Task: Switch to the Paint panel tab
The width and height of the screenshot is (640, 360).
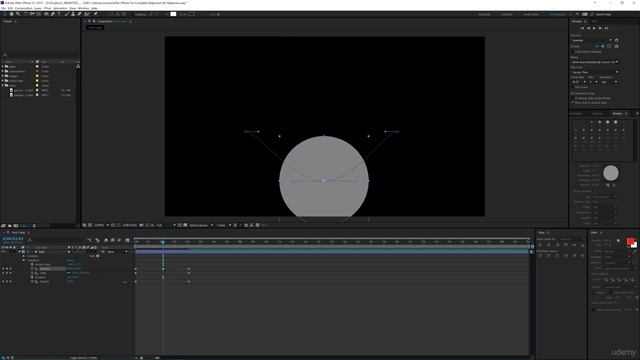Action: coord(594,233)
